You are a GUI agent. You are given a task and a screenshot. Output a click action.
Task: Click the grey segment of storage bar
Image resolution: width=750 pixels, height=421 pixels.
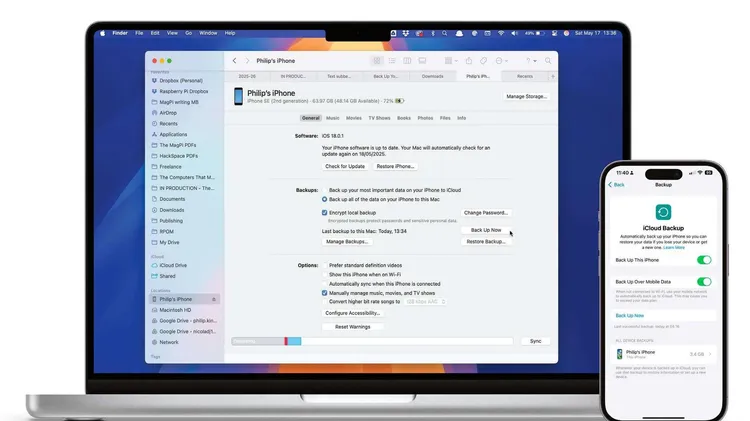(x=258, y=341)
